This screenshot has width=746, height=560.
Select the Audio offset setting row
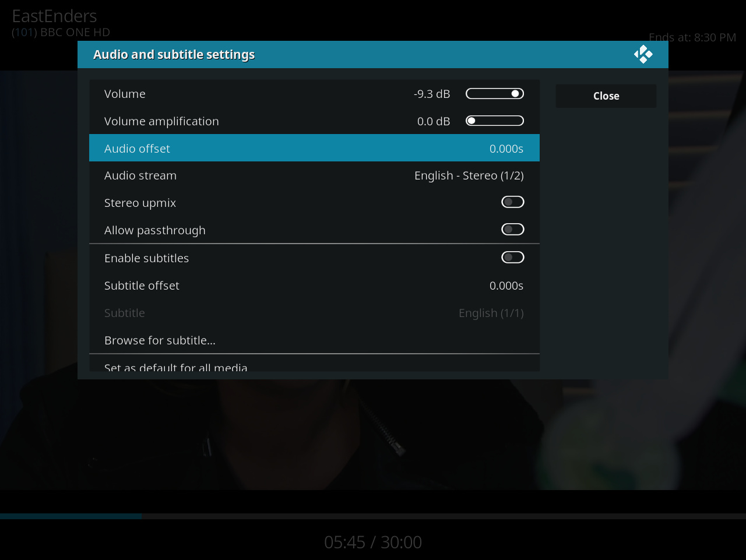coord(314,148)
